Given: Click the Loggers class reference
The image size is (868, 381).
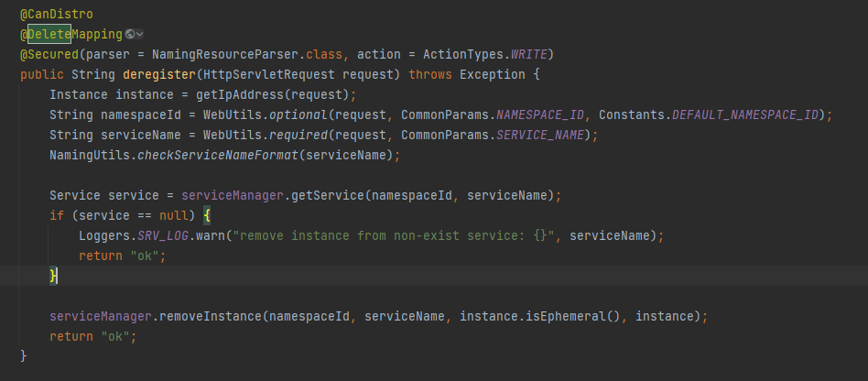Looking at the screenshot, I should (104, 235).
